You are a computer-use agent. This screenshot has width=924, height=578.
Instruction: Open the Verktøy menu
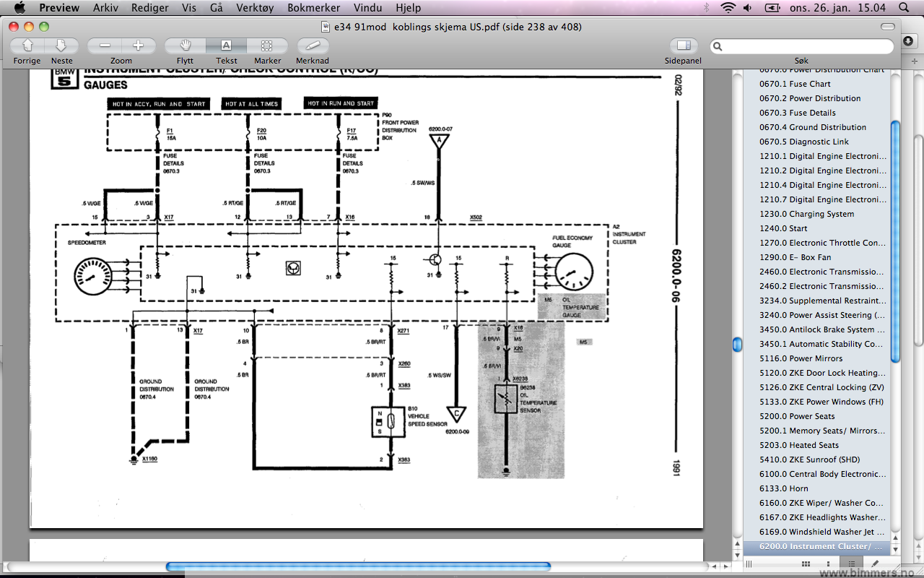click(x=256, y=7)
